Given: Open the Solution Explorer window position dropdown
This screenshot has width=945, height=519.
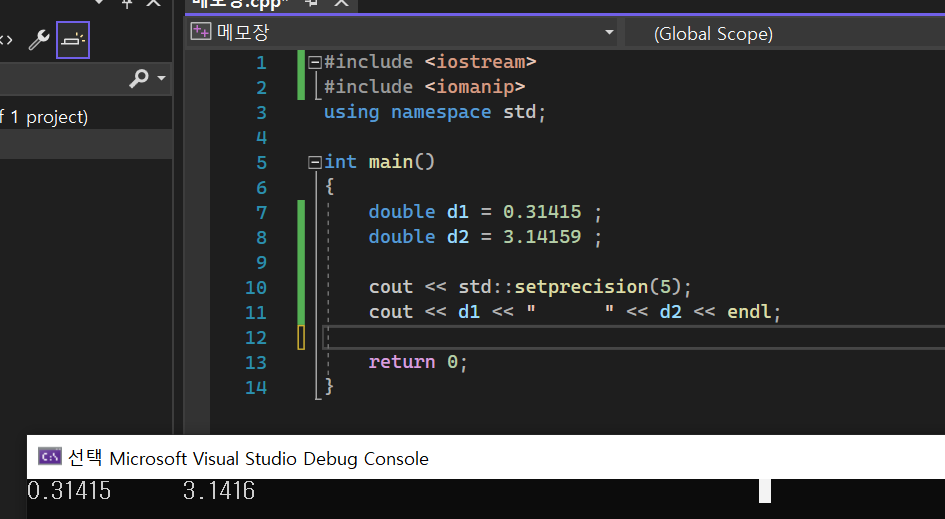Looking at the screenshot, I should coord(100,2).
